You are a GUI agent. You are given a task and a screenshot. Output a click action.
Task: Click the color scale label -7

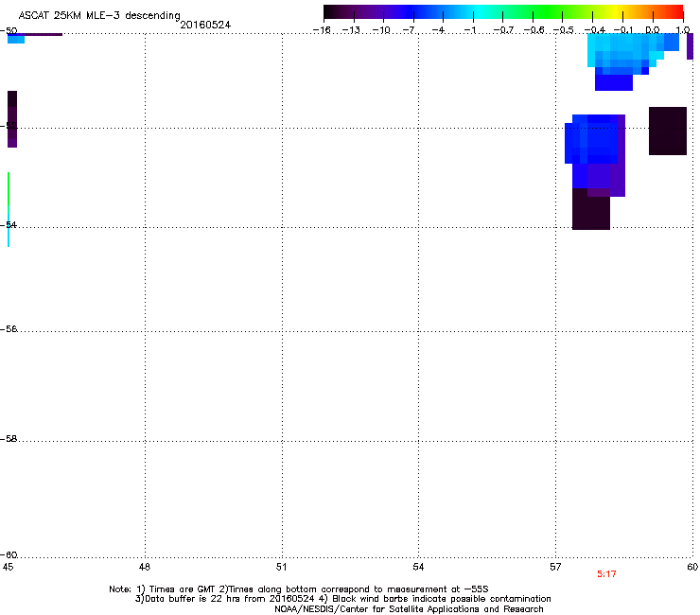(409, 30)
